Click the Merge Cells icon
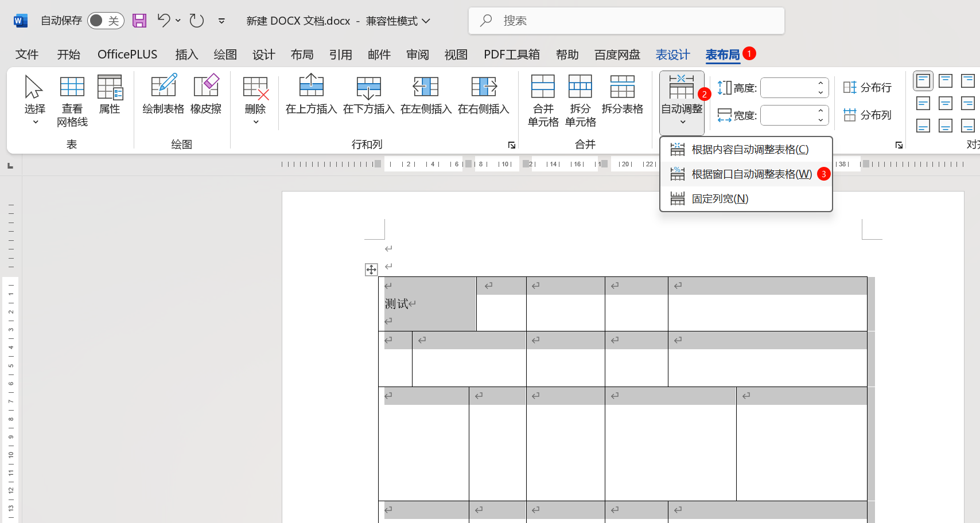980x523 pixels. point(543,100)
